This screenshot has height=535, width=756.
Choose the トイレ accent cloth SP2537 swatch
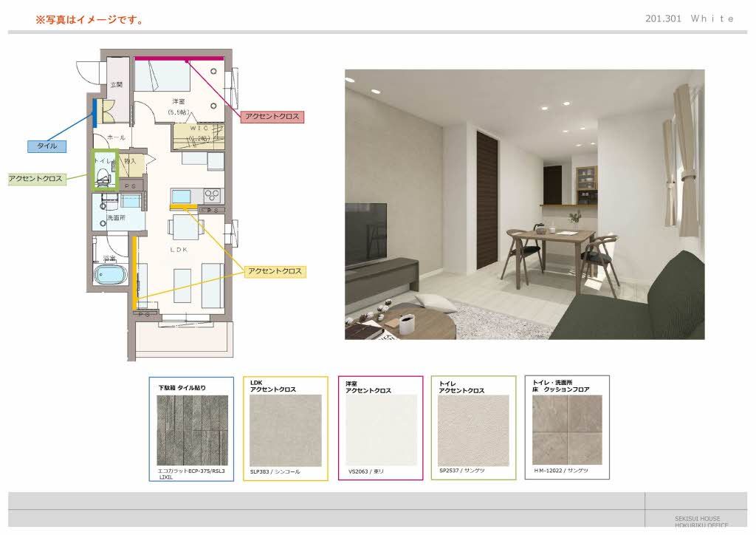(473, 429)
